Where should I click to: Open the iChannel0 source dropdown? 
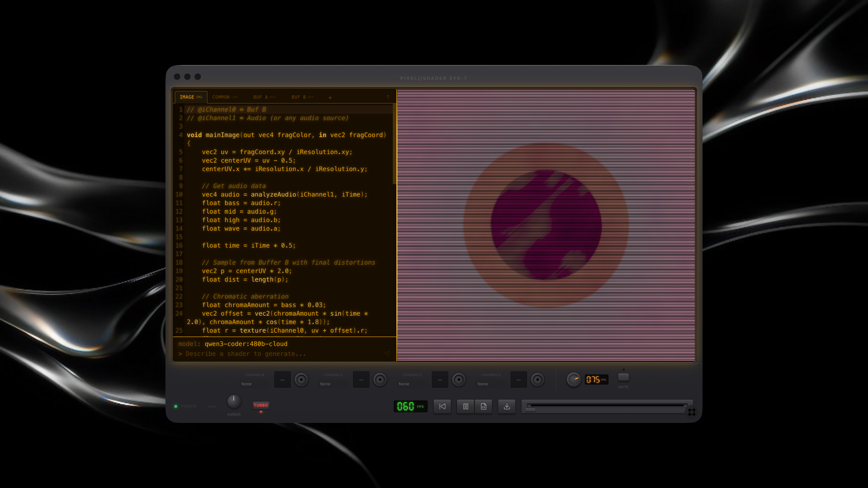pyautogui.click(x=253, y=384)
